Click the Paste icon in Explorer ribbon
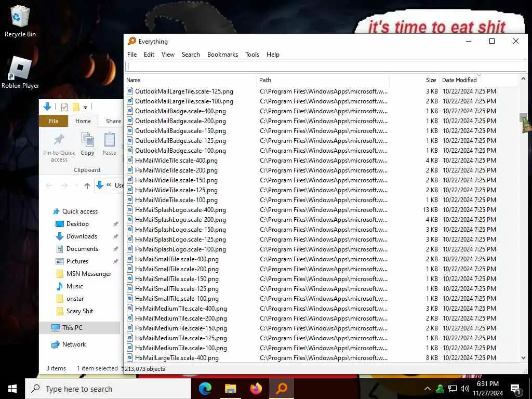This screenshot has width=532, height=399. coord(109,139)
